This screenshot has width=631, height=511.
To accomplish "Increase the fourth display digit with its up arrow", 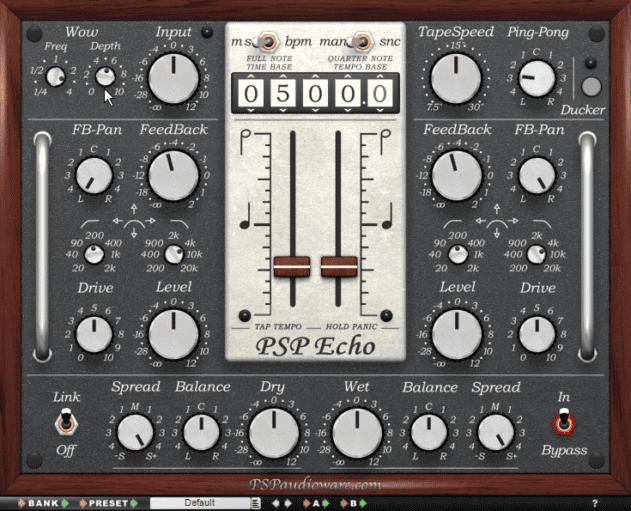I will (347, 76).
